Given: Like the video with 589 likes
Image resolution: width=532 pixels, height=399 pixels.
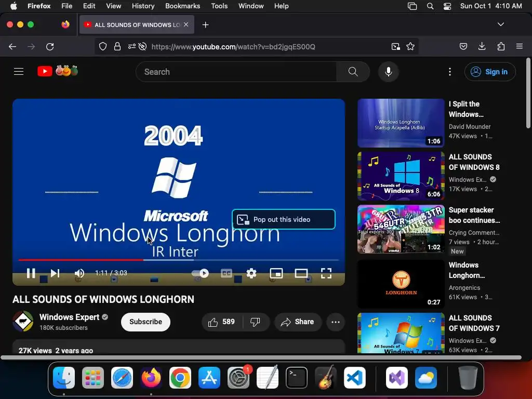Looking at the screenshot, I should (222, 322).
